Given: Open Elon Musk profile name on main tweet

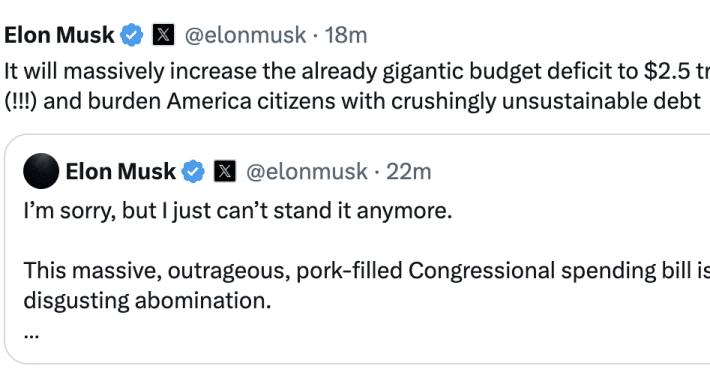Looking at the screenshot, I should 59,35.
